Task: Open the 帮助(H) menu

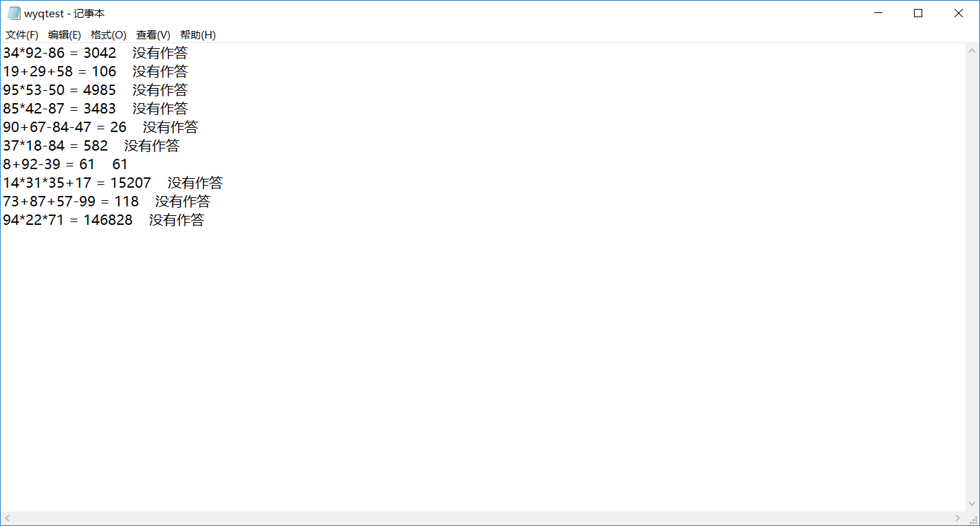Action: coord(198,35)
